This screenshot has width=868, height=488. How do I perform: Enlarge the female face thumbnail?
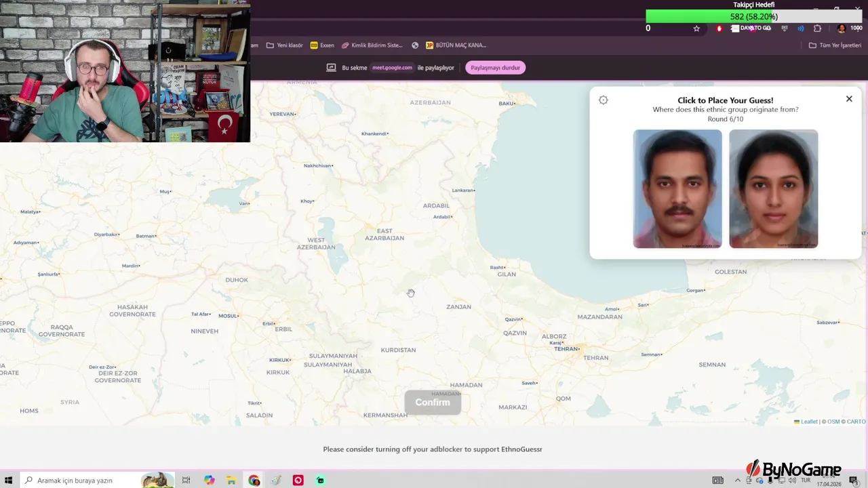click(x=774, y=189)
